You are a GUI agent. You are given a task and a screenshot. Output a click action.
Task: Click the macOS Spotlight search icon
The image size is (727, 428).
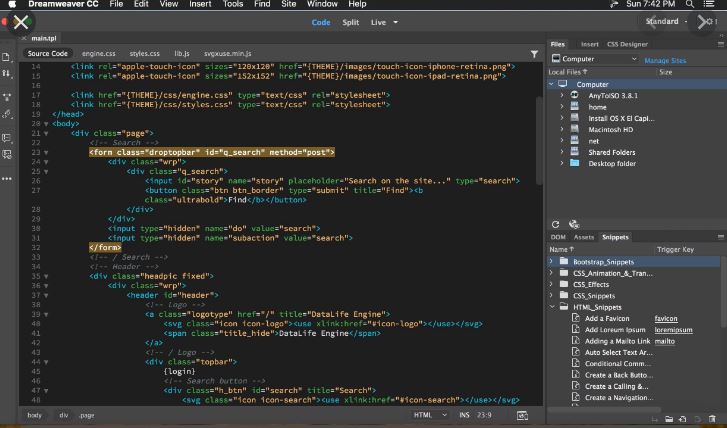(x=690, y=4)
